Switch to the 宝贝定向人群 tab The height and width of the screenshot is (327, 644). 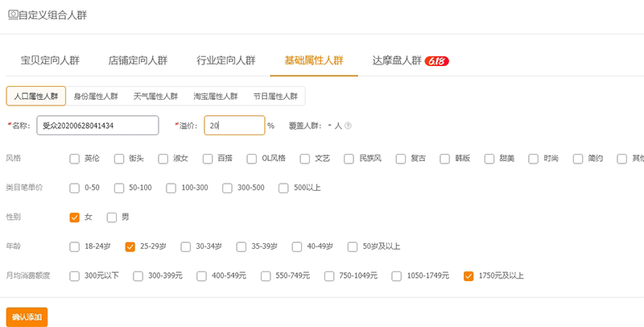pyautogui.click(x=50, y=60)
